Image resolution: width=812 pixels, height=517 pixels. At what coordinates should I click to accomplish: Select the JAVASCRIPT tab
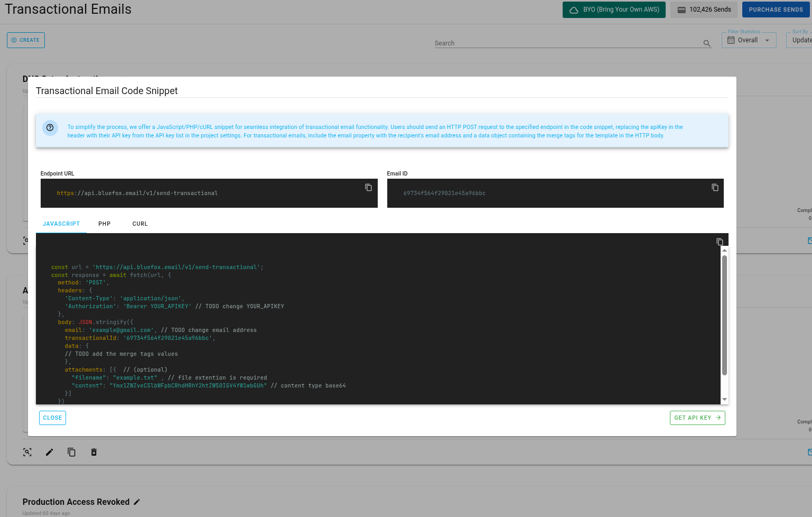pos(61,224)
